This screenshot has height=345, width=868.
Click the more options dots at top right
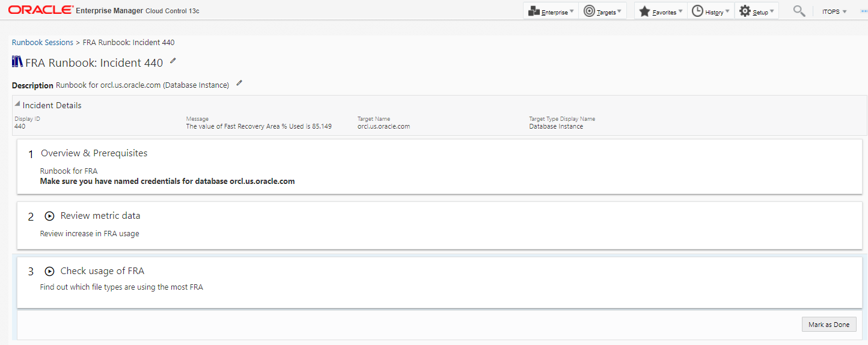tap(864, 11)
